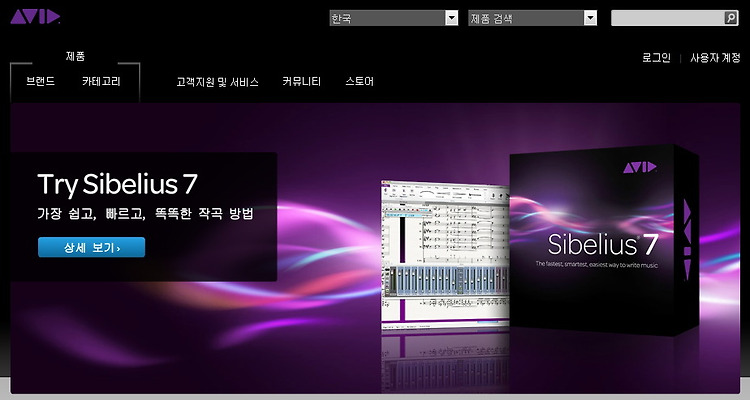
Task: Open the 사용자 계정 link
Action: pos(715,58)
